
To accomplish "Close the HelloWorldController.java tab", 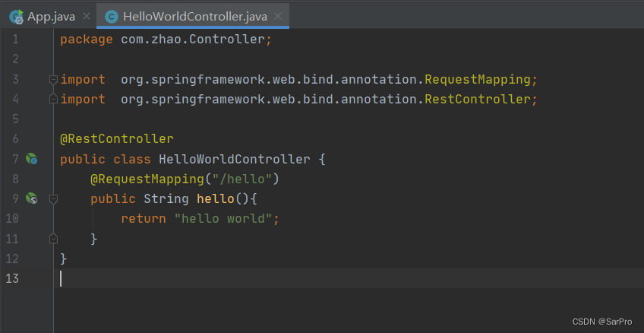I will click(x=278, y=17).
